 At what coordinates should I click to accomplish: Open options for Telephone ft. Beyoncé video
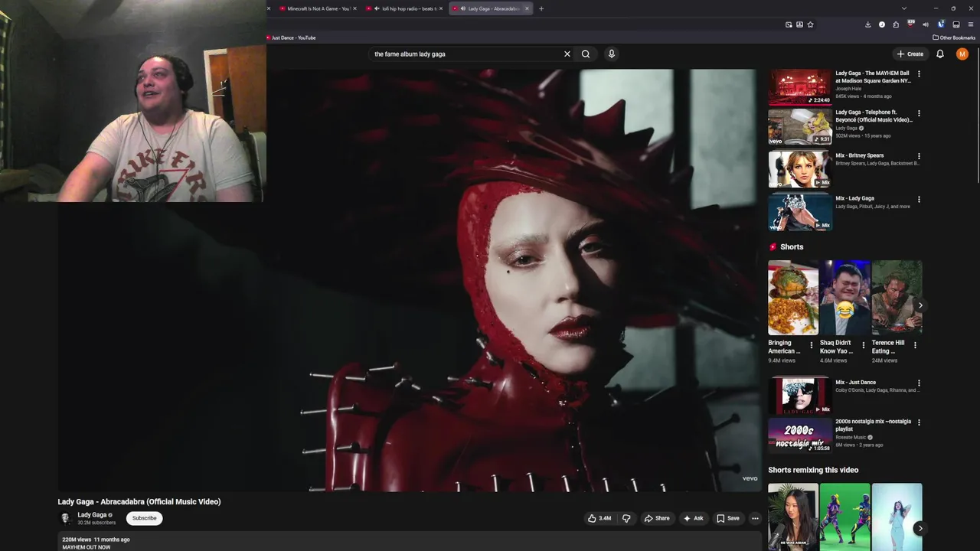coord(919,113)
